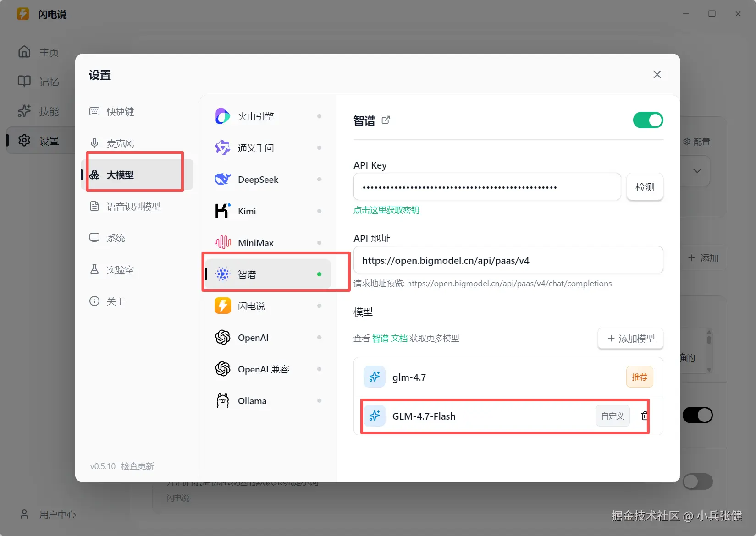Click the 请求地址预览 URL text
Screen dimensions: 756x536
pos(483,284)
